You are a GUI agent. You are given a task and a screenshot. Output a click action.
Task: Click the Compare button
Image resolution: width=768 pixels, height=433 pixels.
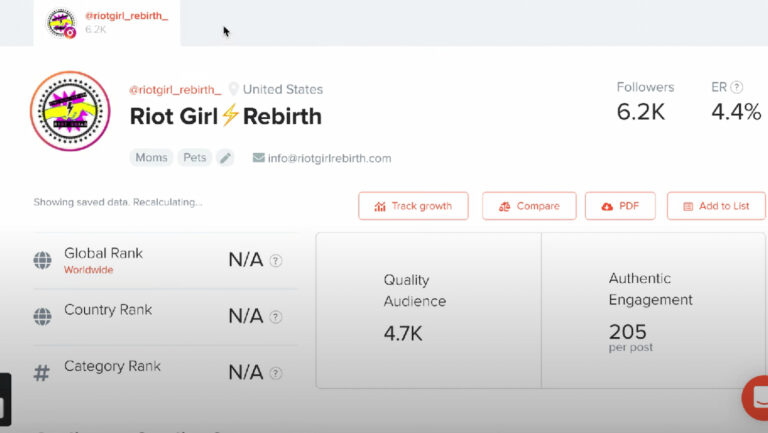point(529,206)
